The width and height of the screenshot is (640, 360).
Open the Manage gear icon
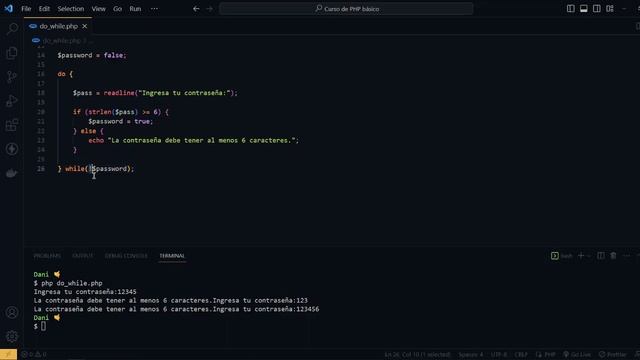tap(12, 336)
